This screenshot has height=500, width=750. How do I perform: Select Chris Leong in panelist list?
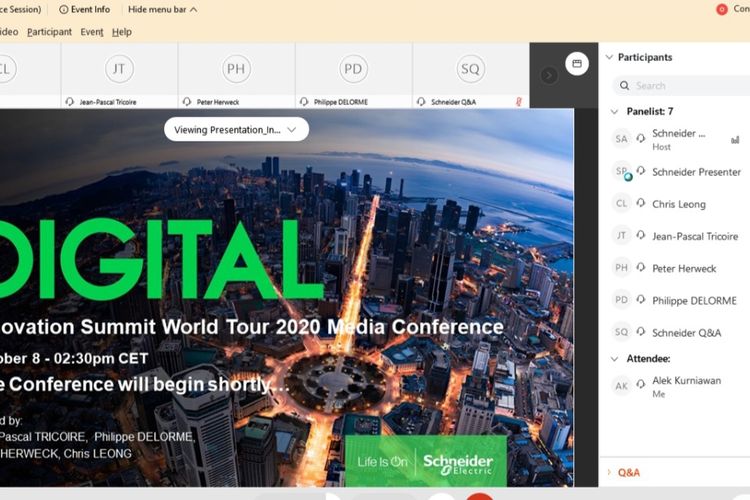click(x=675, y=204)
